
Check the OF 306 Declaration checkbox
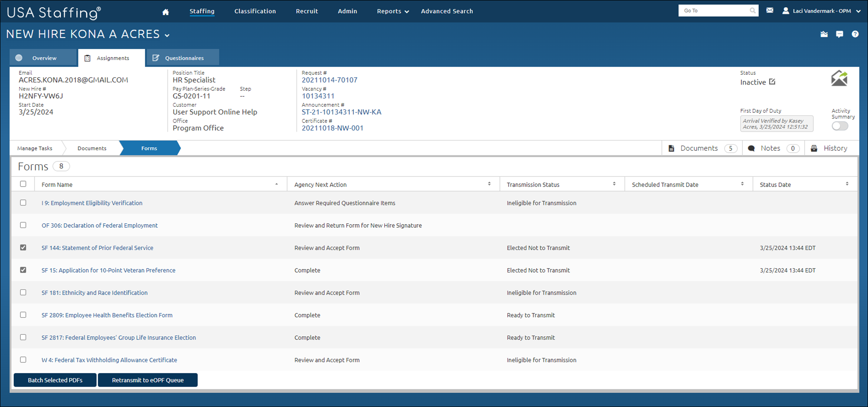[23, 225]
